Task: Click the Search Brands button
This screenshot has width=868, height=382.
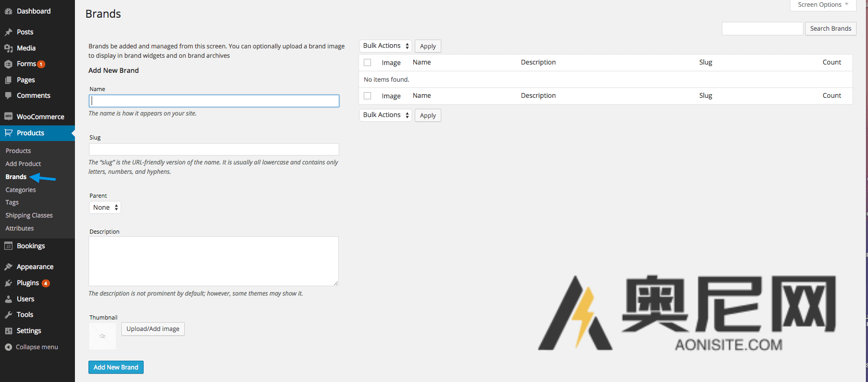Action: click(x=831, y=29)
